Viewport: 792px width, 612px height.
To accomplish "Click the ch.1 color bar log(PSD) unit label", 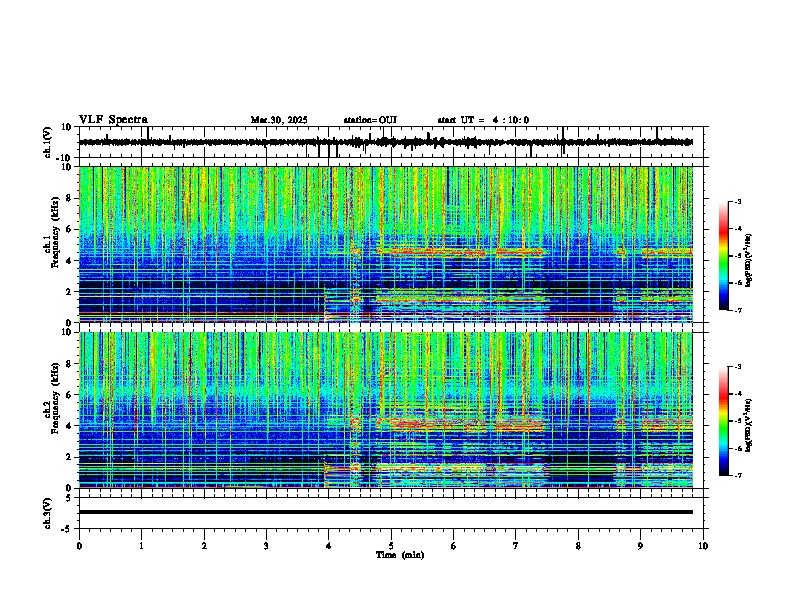I will (749, 261).
